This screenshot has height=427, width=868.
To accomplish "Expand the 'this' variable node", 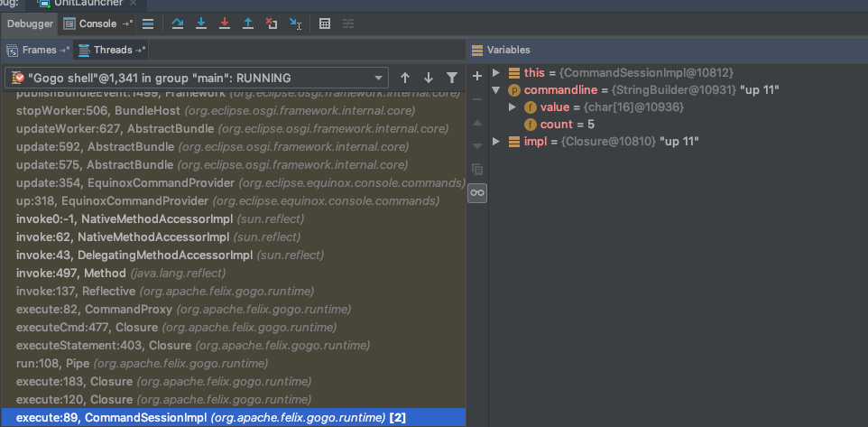I will tap(496, 72).
